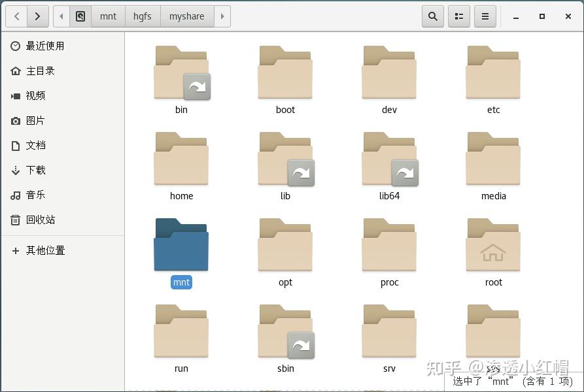Click the 音乐 (Music) sidebar icon

(14, 195)
